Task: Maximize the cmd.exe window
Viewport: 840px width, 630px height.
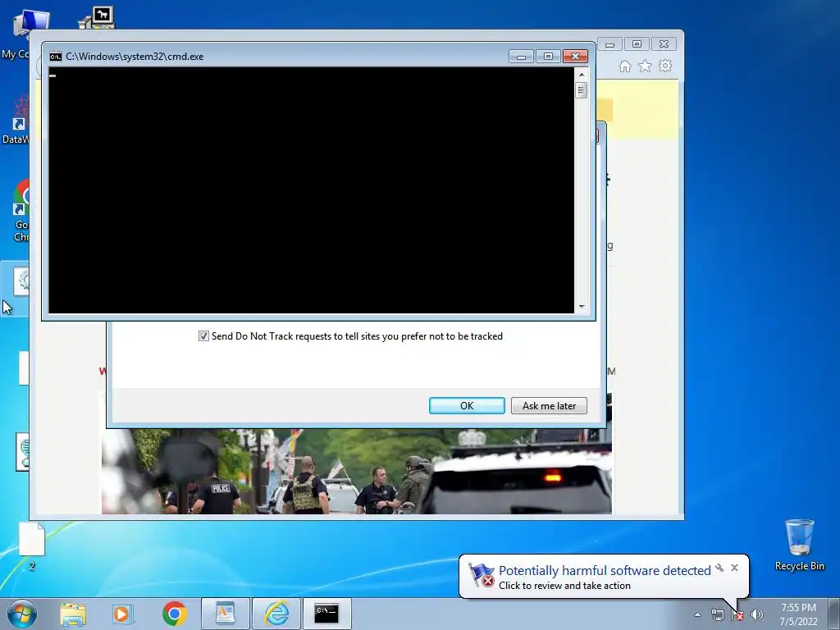Action: point(548,57)
